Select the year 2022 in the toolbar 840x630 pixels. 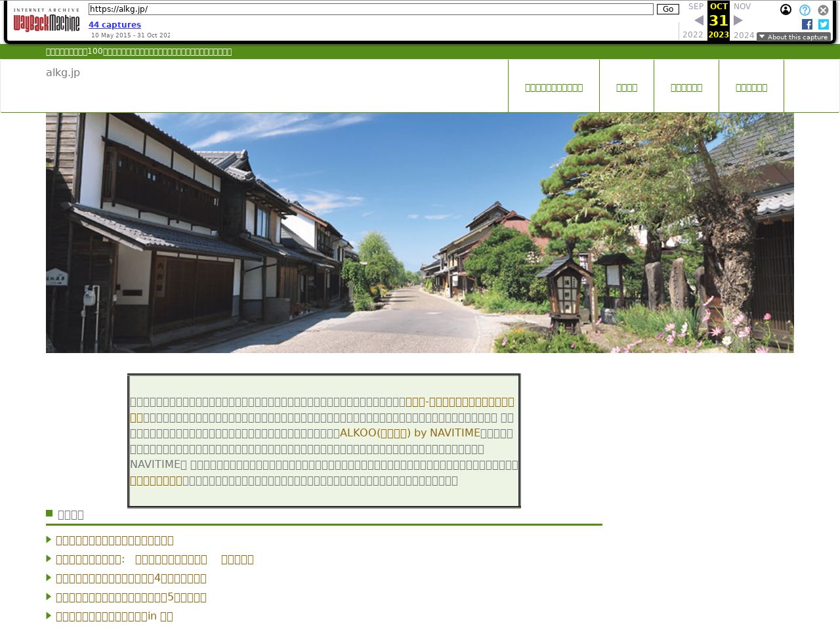point(693,35)
